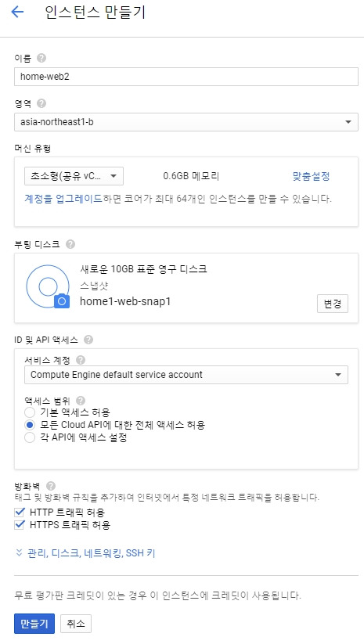Uncheck HTTPS 트래픽 허용 checkbox
Screen dimensions: 364x644
coord(20,524)
